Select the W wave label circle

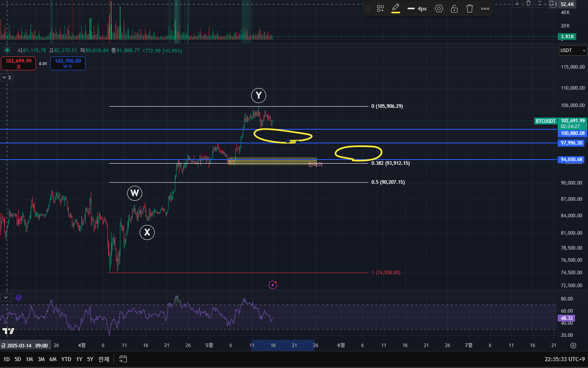pyautogui.click(x=134, y=193)
